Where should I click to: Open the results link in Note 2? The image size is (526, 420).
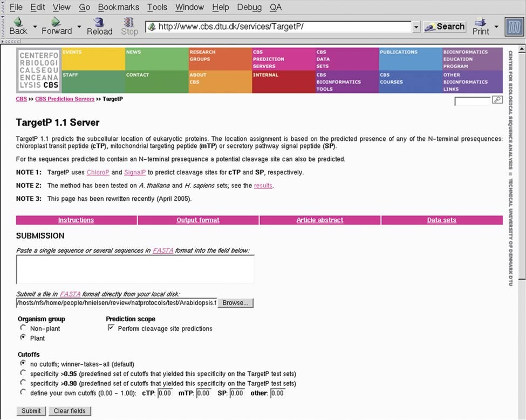[x=263, y=185]
